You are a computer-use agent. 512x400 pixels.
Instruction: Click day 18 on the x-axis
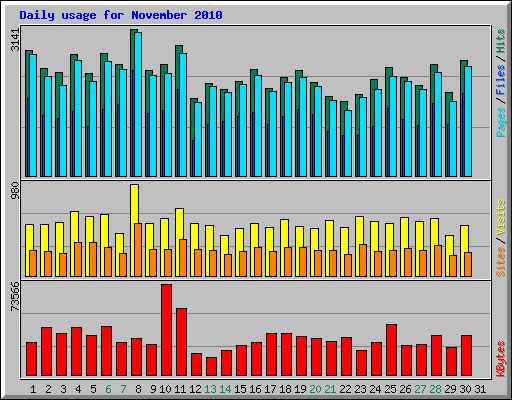point(285,389)
